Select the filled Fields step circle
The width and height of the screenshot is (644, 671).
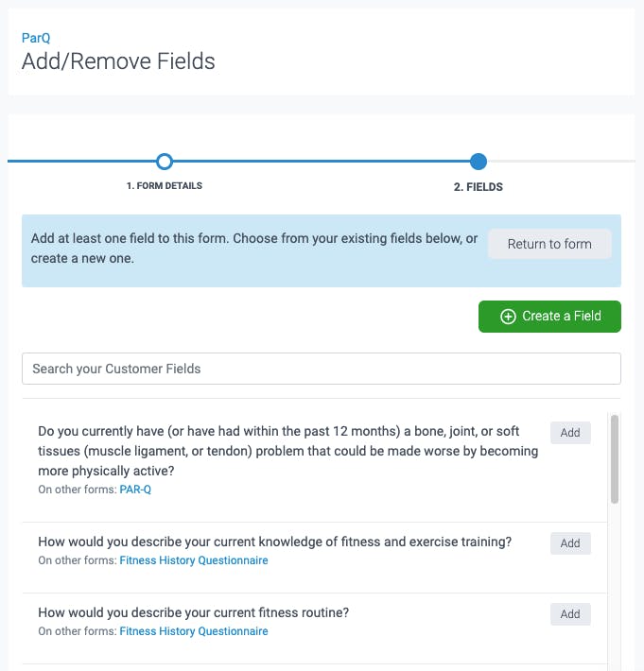tap(478, 162)
